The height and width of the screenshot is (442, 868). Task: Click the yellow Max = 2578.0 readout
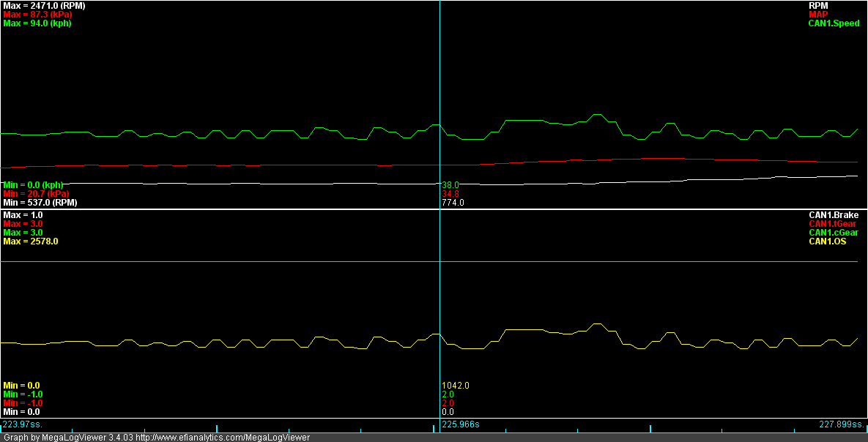tap(30, 241)
